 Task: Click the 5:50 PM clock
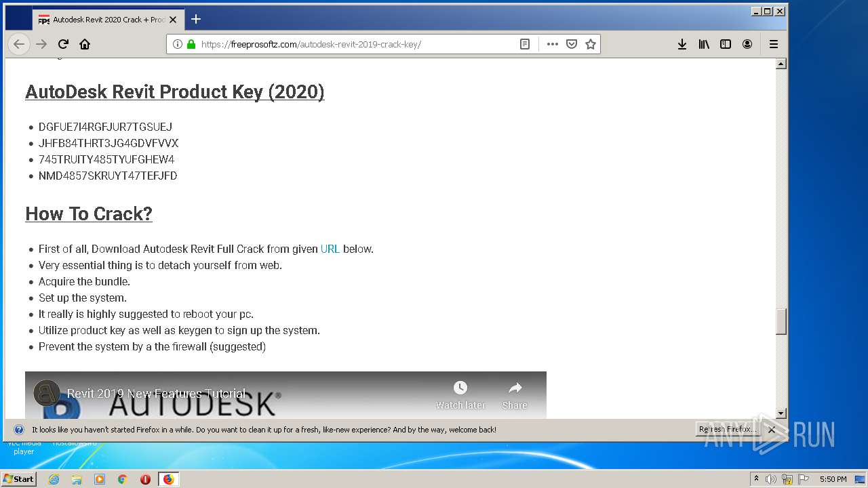(833, 479)
